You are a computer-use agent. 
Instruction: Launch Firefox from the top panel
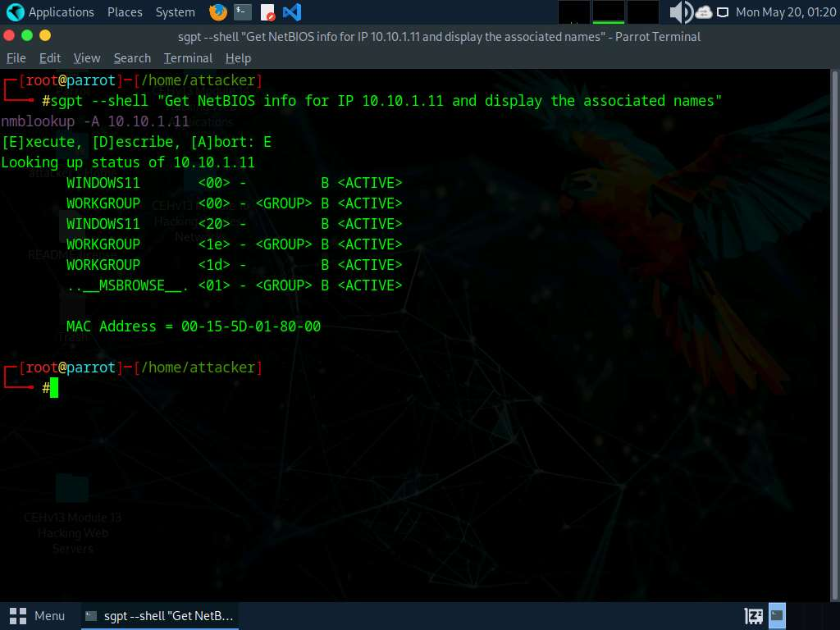(x=217, y=12)
